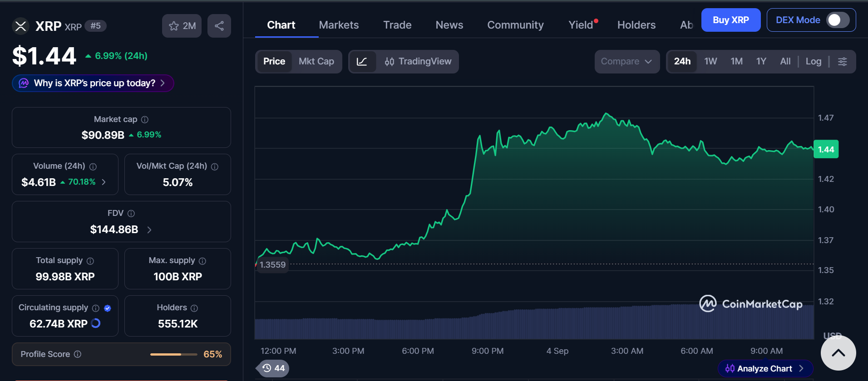The width and height of the screenshot is (868, 381).
Task: Select the 1W time range
Action: click(710, 62)
